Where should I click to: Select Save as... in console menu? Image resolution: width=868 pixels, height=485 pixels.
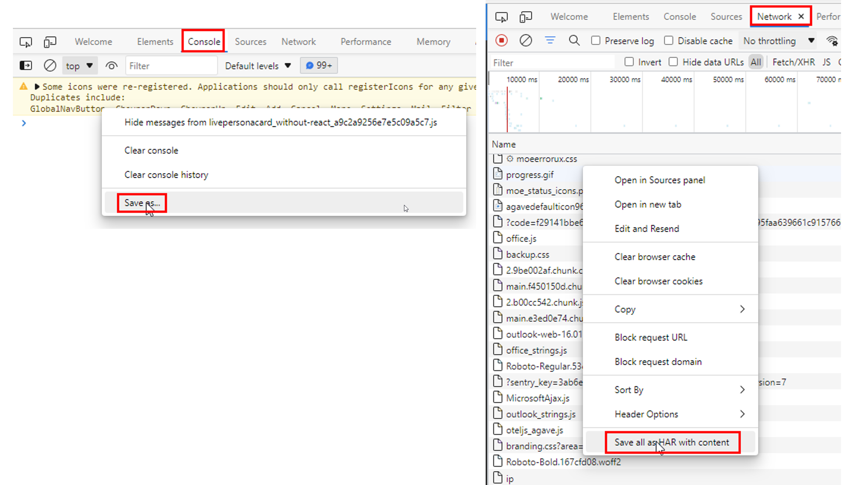pos(142,203)
